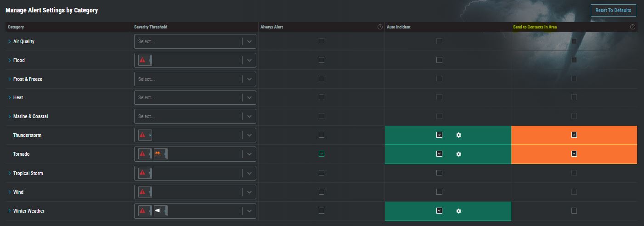Click the Tornado watch binoculars icon

coord(158,154)
